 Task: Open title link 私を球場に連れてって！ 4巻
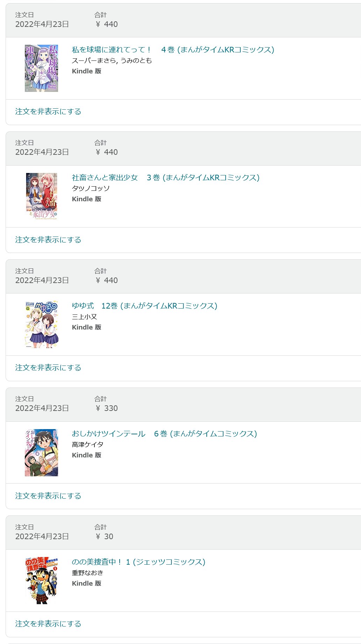click(173, 50)
